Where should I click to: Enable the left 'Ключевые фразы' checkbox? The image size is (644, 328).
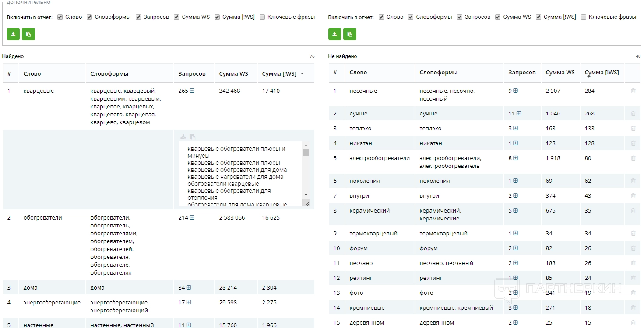click(262, 17)
